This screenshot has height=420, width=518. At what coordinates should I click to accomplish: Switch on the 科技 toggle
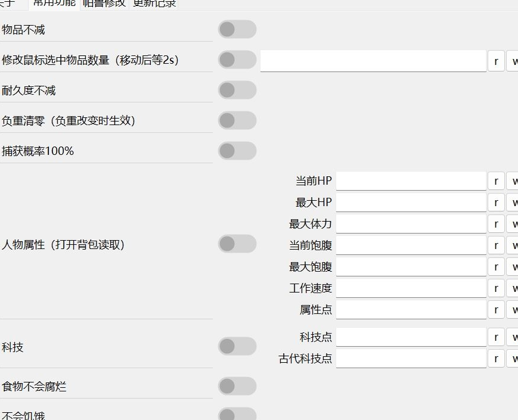click(x=237, y=346)
